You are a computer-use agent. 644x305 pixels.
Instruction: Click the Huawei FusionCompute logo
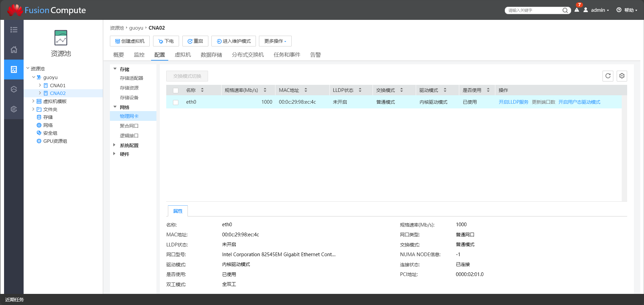[x=47, y=10]
